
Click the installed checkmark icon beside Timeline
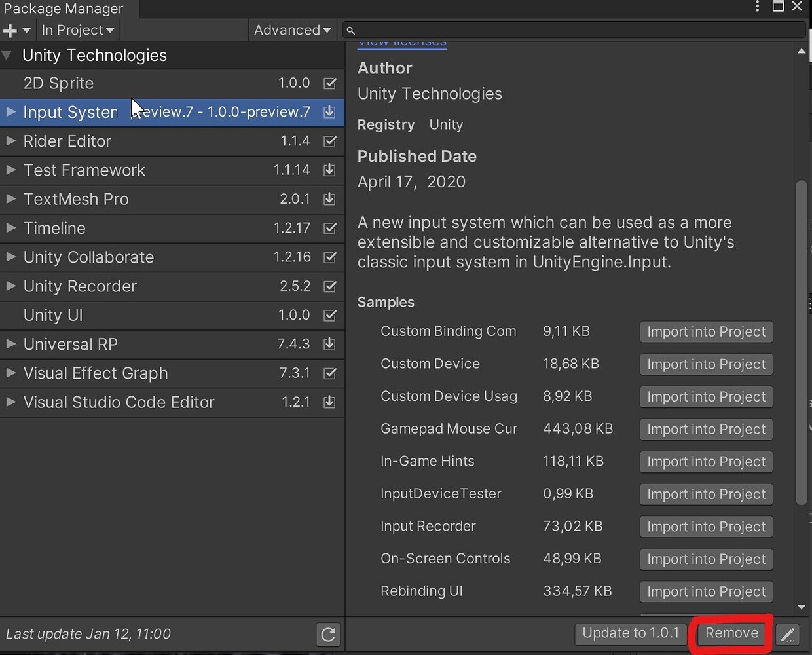click(329, 229)
